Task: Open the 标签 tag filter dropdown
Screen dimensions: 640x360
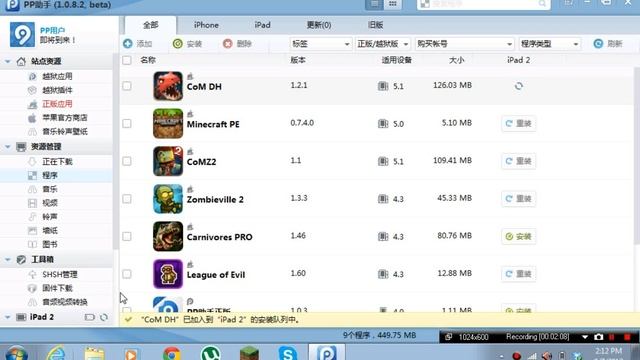Action: tap(320, 44)
